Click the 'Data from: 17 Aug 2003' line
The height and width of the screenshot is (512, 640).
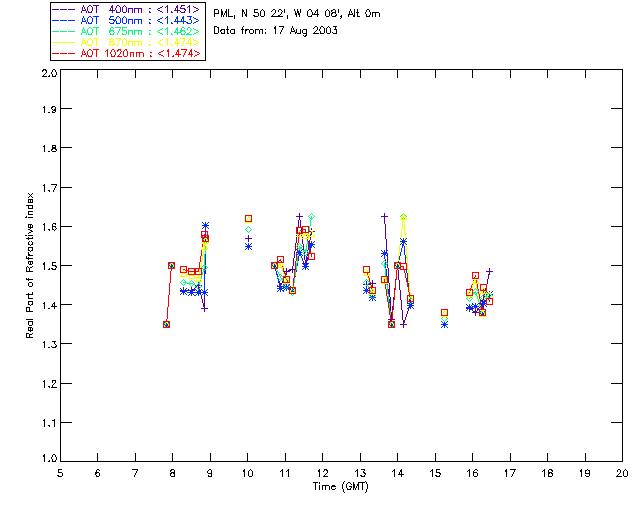click(276, 31)
